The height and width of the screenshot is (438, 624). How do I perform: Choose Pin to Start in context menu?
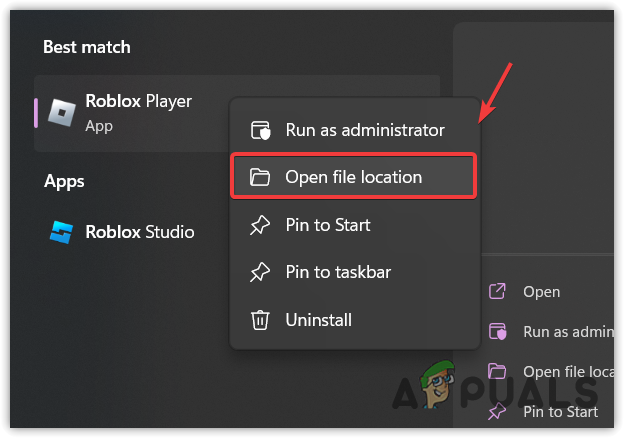pos(328,225)
